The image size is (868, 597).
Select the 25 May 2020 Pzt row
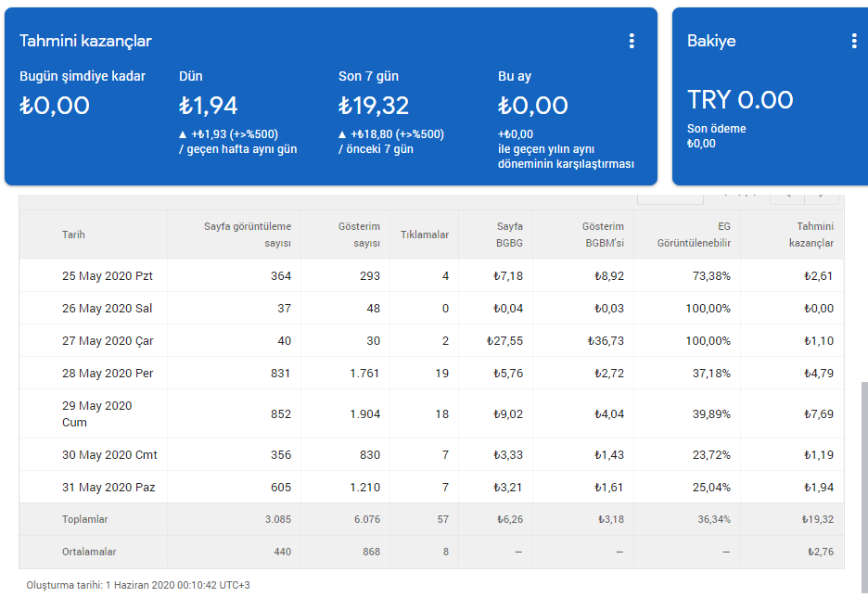pyautogui.click(x=431, y=275)
